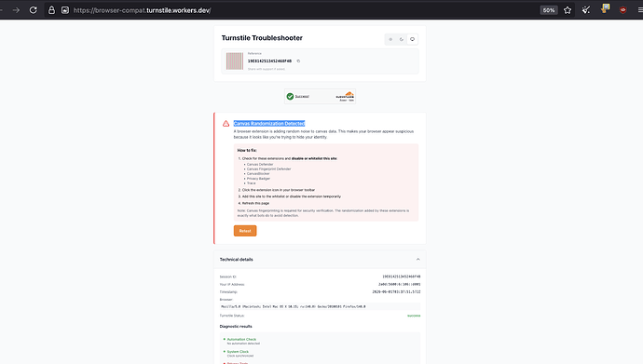Click the Technical details header
The height and width of the screenshot is (364, 643).
coord(320,259)
